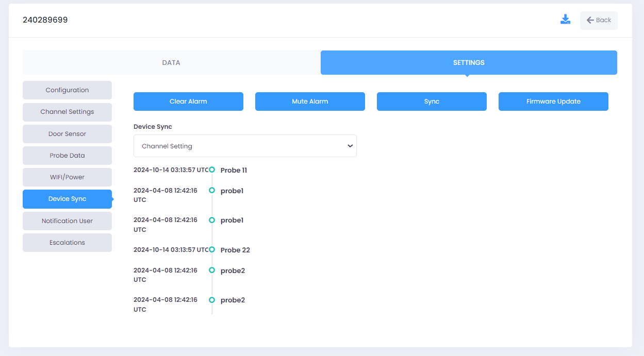
Task: Open the Escalations section
Action: [67, 243]
